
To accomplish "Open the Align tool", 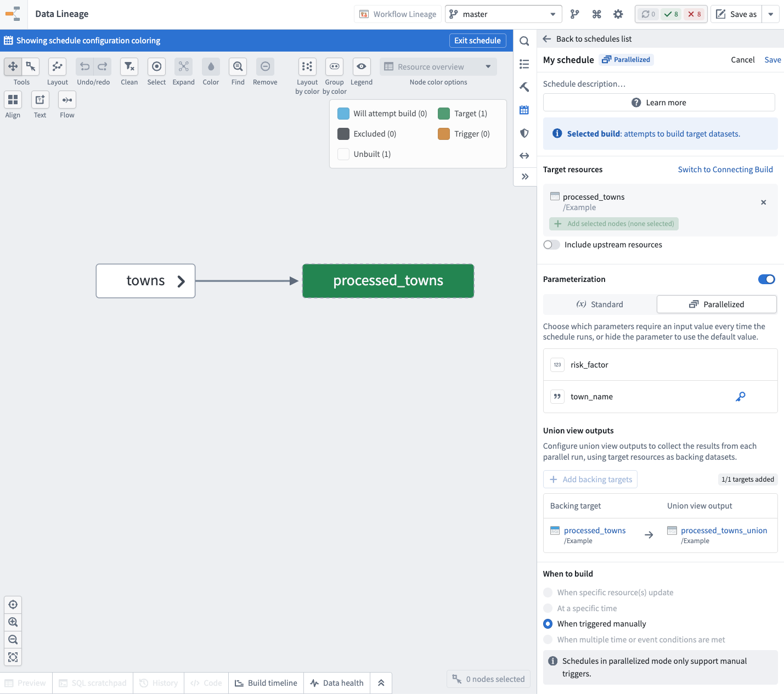I will [x=13, y=99].
